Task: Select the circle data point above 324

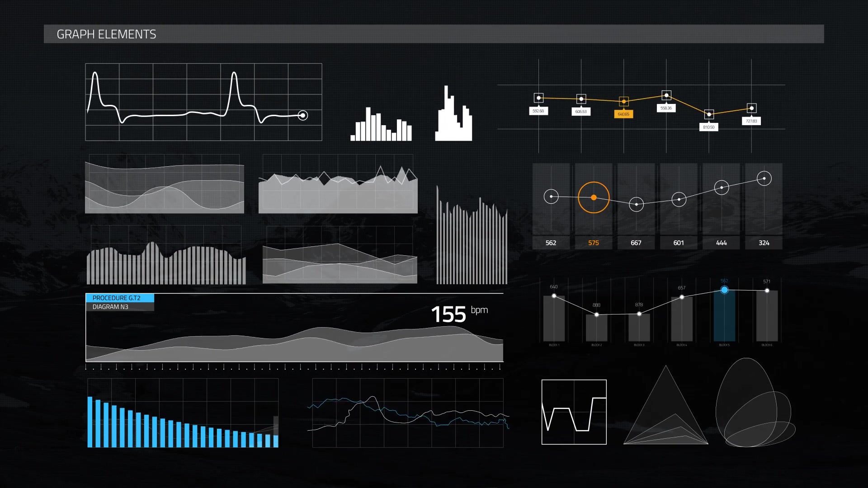Action: click(x=764, y=178)
